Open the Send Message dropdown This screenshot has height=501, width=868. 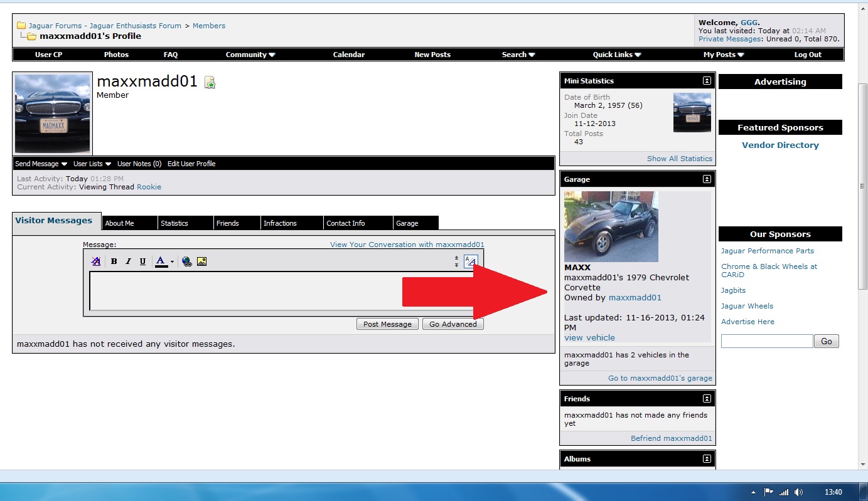pyautogui.click(x=41, y=164)
